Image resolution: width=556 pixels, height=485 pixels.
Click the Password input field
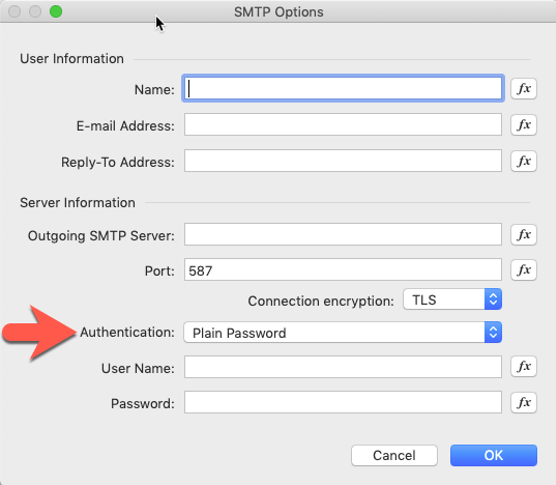[343, 402]
